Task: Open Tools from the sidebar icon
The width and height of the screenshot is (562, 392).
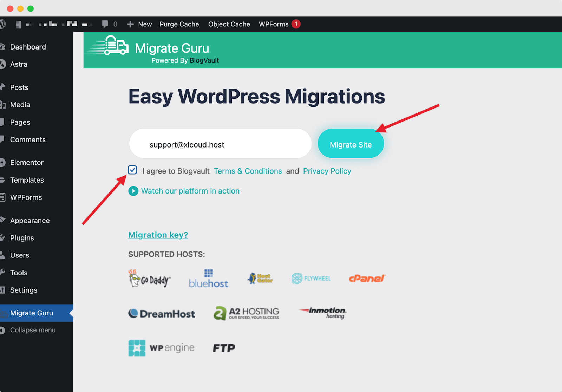Action: [3, 273]
